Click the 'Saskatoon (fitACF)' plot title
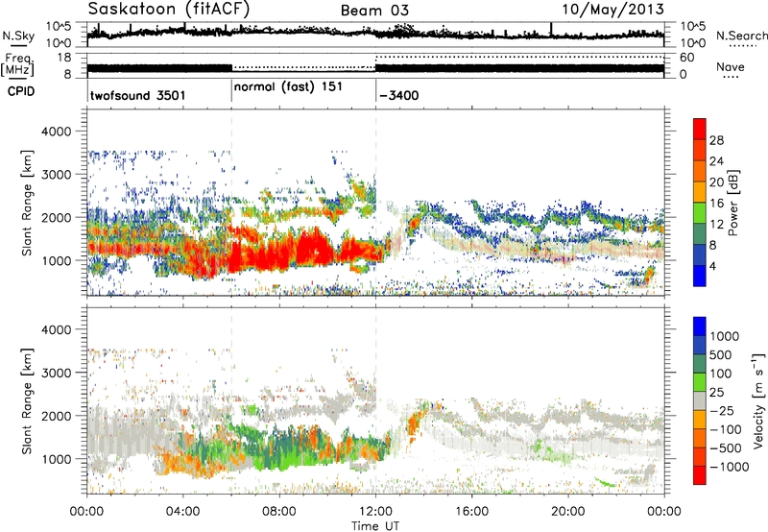Viewport: 768px width, 532px height. click(169, 9)
